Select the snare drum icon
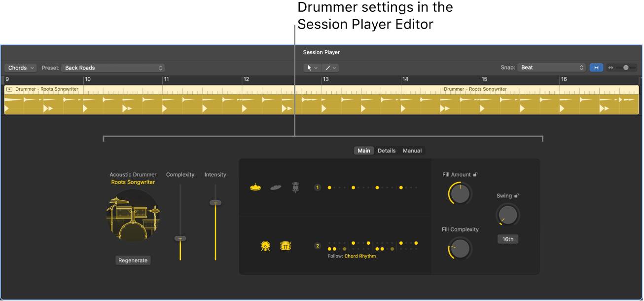The height and width of the screenshot is (301, 644). (286, 245)
